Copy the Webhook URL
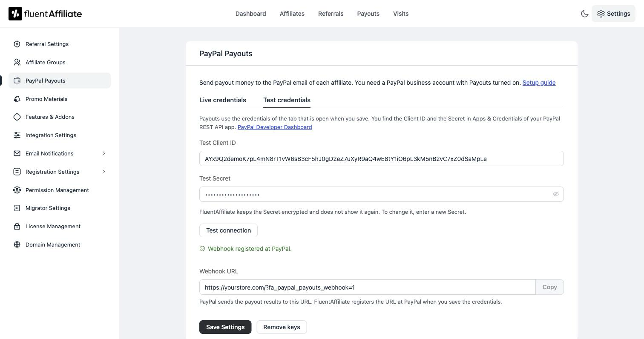 [x=549, y=287]
